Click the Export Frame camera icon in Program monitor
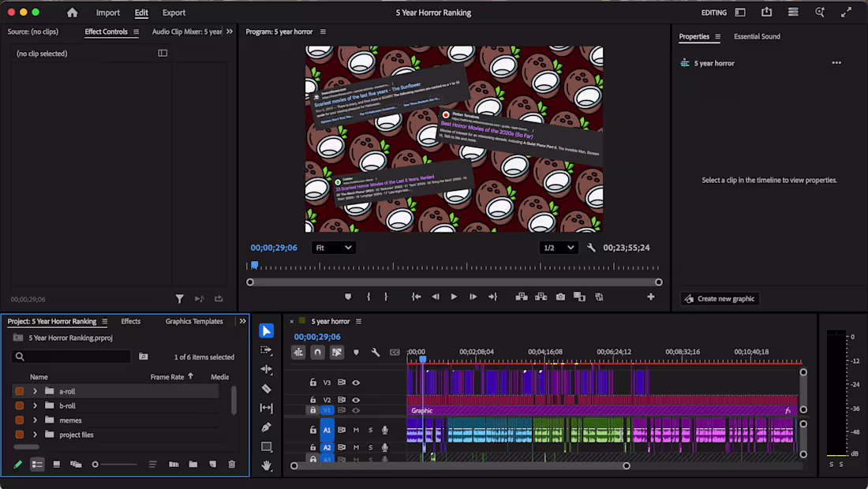Viewport: 868px width, 489px height. [x=559, y=297]
